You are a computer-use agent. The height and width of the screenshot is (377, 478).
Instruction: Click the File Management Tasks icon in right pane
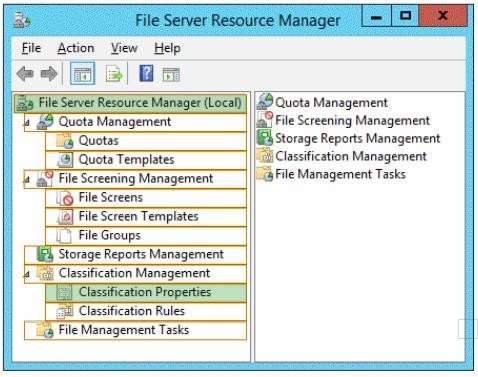(265, 174)
